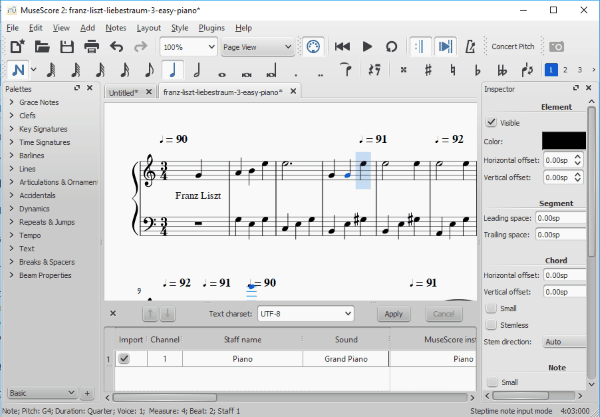Toggle the Stemless checkbox

(491, 325)
